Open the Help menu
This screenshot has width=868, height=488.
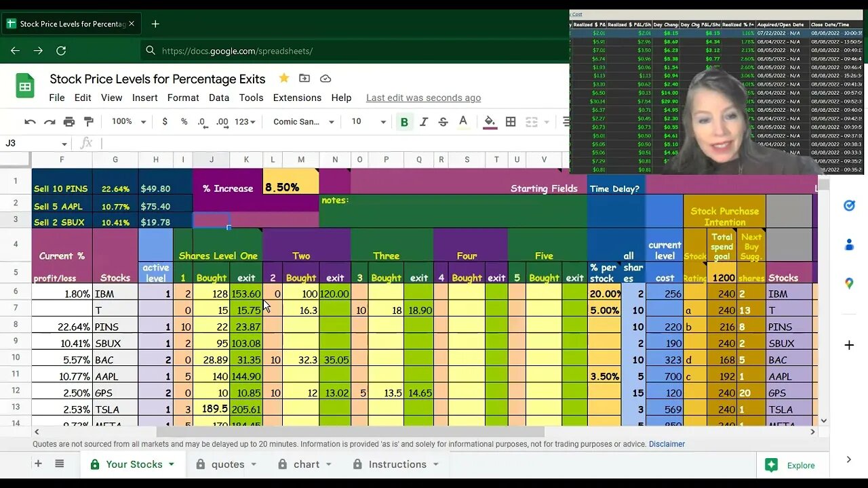click(341, 98)
